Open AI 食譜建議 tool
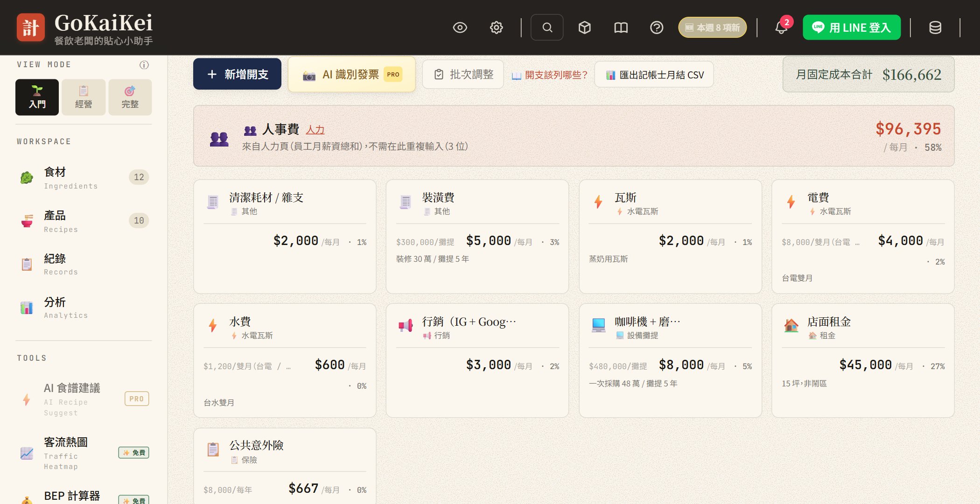 tap(84, 399)
